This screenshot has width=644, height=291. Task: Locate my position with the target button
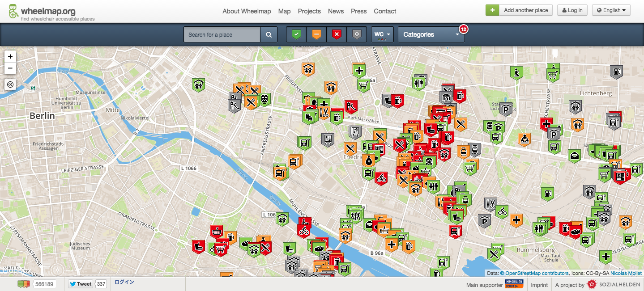[x=10, y=84]
